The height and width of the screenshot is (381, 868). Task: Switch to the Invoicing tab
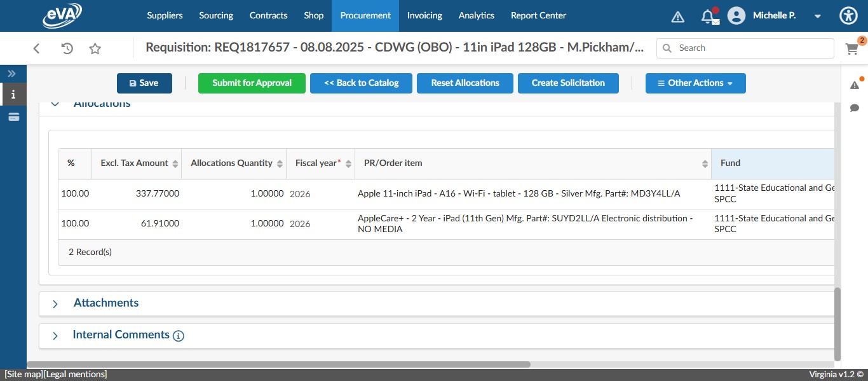424,15
